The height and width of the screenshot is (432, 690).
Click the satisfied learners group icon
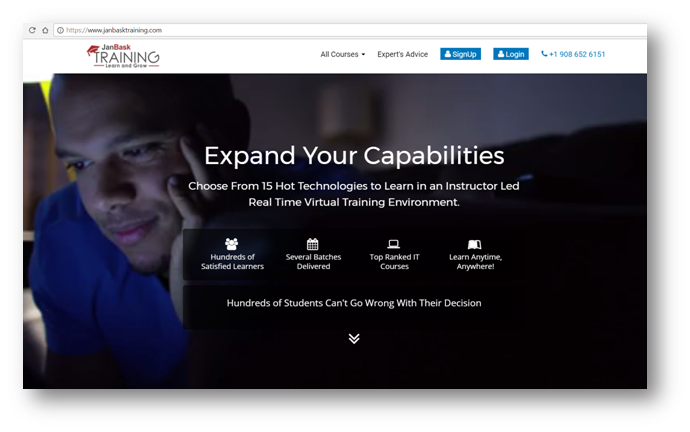point(231,244)
